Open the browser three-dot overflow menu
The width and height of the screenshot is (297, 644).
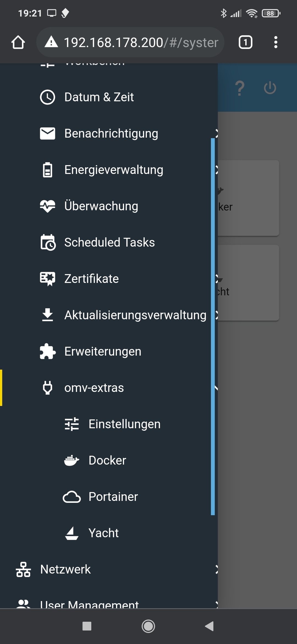coord(276,42)
